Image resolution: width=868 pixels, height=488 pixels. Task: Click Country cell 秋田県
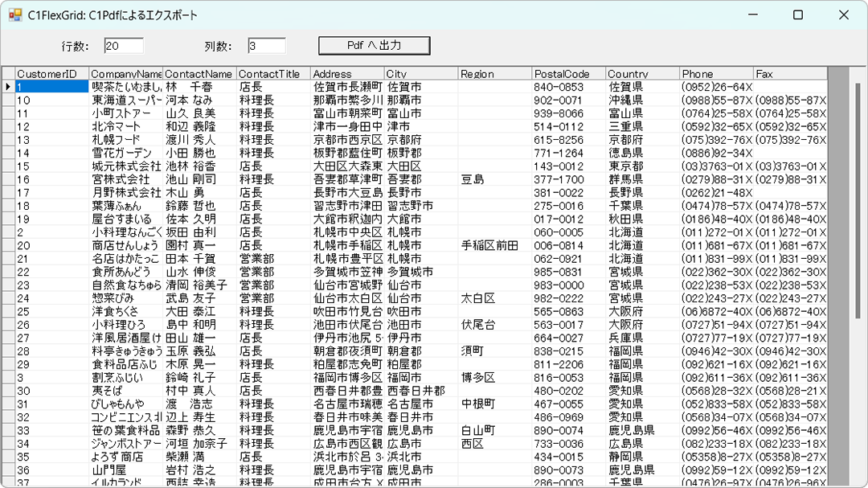643,219
